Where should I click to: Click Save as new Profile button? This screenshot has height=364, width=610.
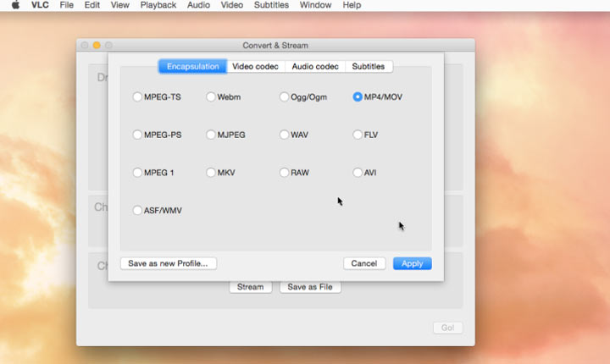coord(168,263)
